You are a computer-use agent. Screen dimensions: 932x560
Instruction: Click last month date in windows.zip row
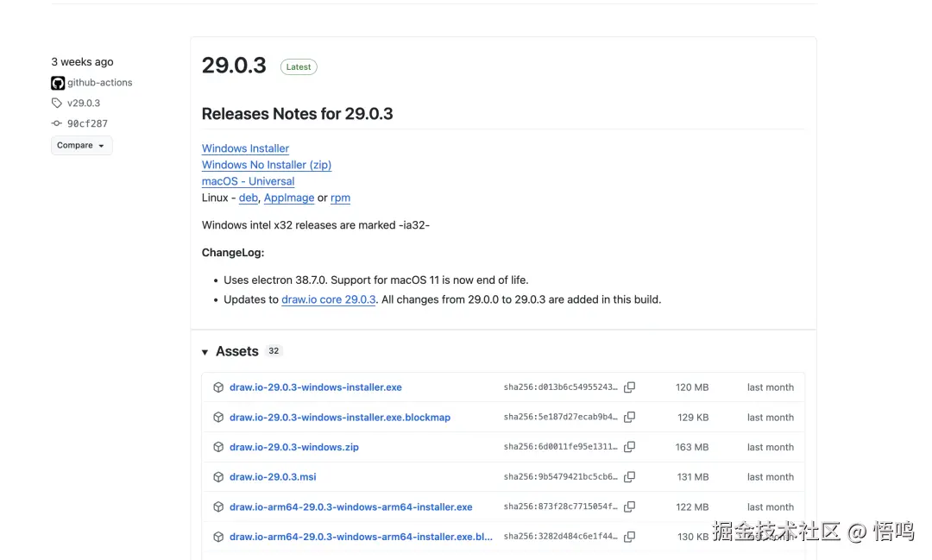coord(771,447)
